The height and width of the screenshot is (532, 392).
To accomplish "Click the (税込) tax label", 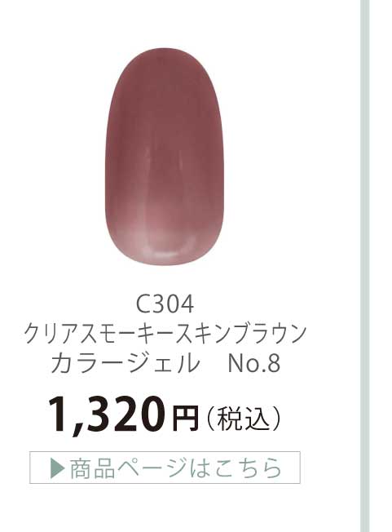I will point(243,419).
